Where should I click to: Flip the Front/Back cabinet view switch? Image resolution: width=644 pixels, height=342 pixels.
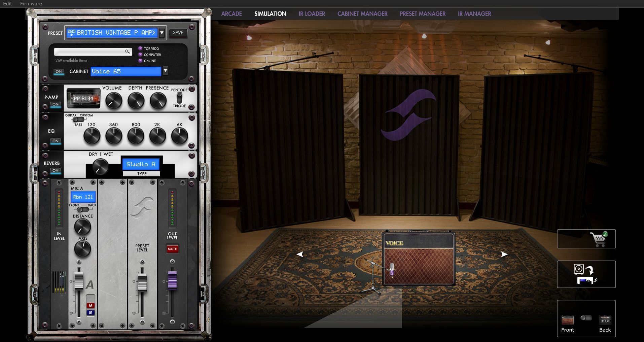[586, 318]
